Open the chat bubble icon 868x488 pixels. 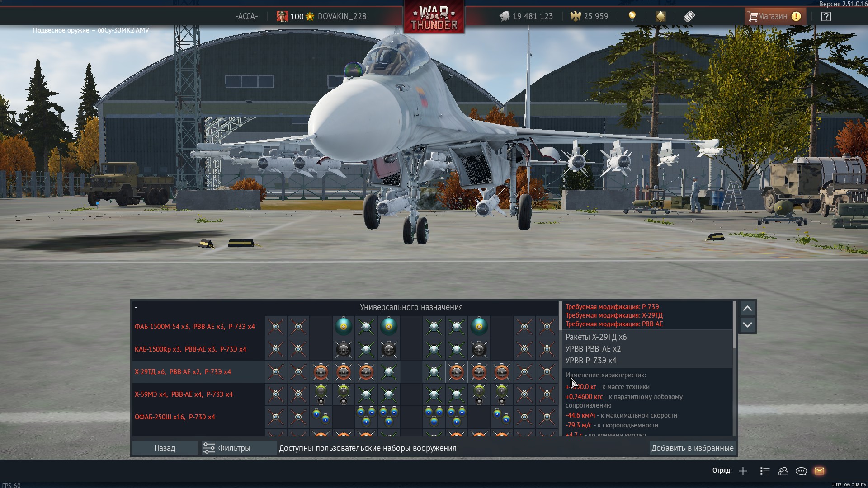(x=801, y=471)
